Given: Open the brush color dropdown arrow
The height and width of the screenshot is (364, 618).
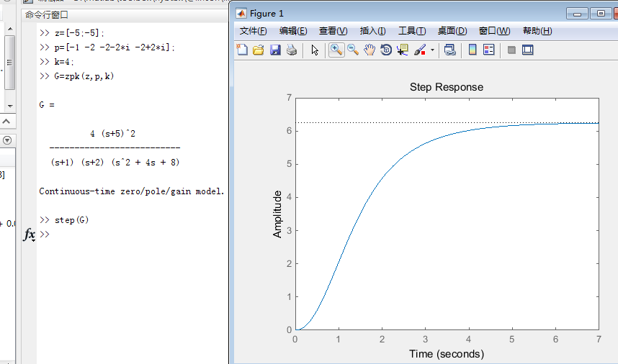Looking at the screenshot, I should [432, 50].
